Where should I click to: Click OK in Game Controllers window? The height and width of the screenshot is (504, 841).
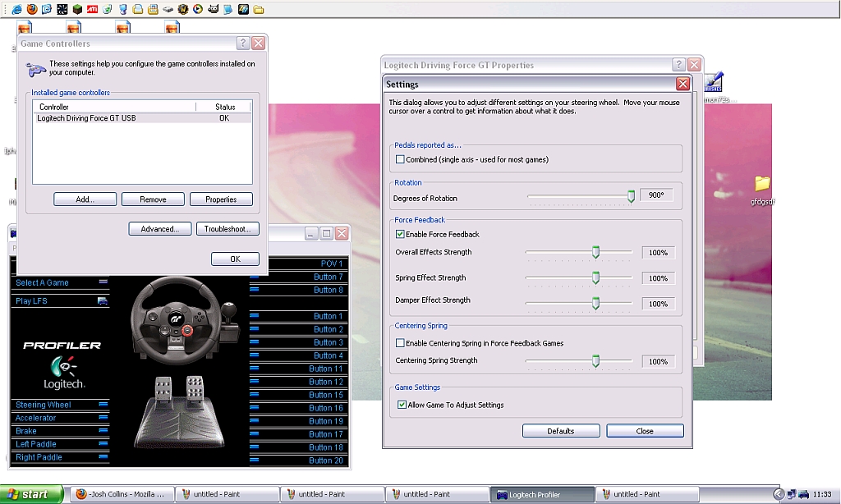[235, 259]
